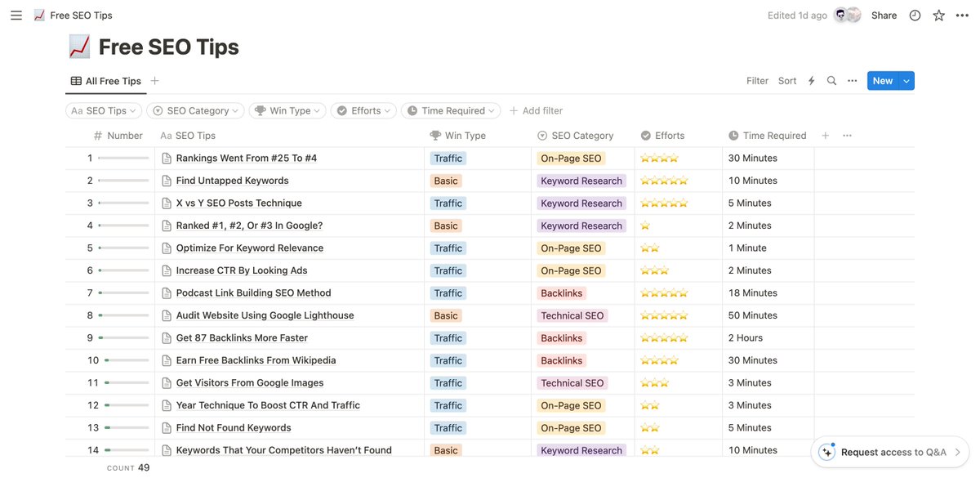This screenshot has height=478, width=980.
Task: Expand the New button dropdown arrow
Action: 905,80
